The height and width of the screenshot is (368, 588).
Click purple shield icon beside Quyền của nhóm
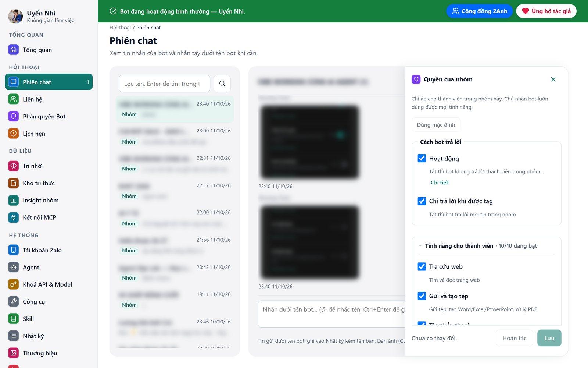pos(416,79)
